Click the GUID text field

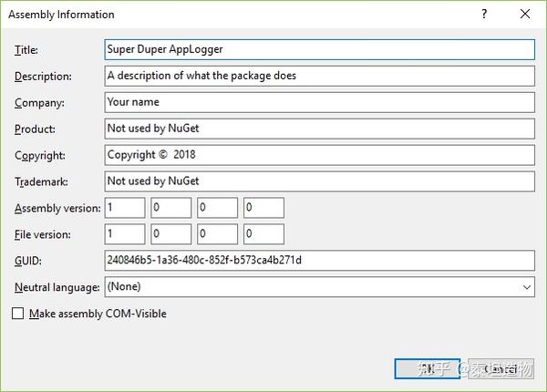(x=319, y=261)
